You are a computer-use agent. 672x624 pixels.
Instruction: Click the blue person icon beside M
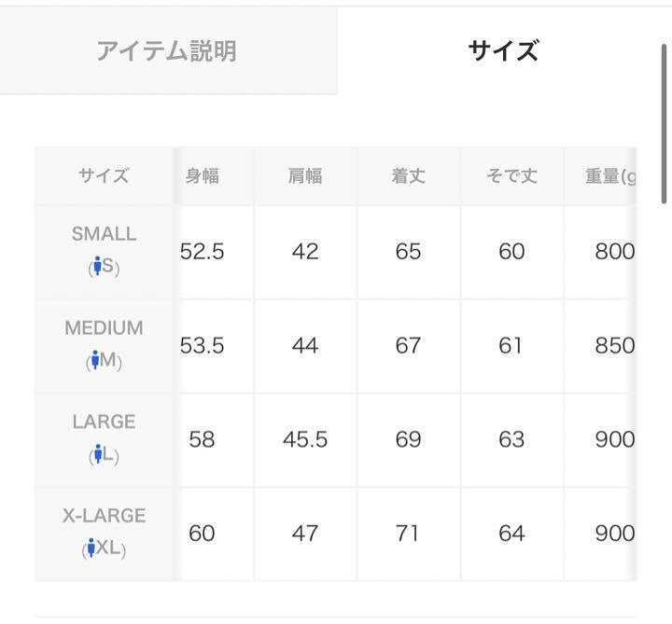click(95, 360)
